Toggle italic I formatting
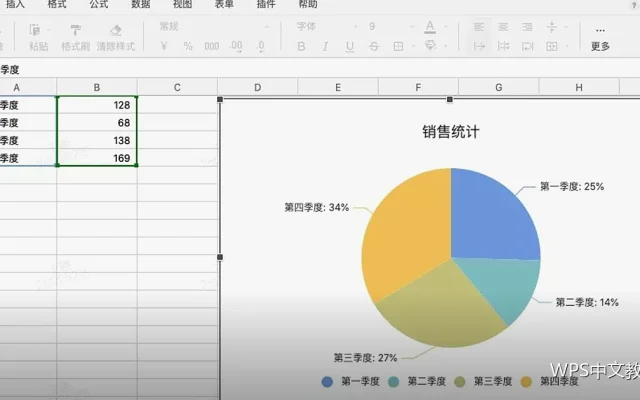 coord(325,47)
